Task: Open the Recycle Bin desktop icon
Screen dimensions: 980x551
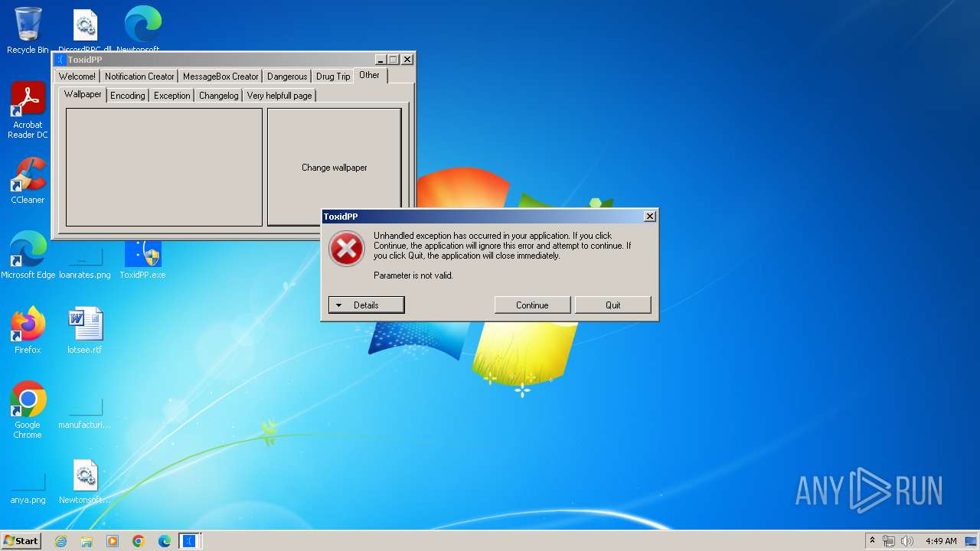Action: point(28,31)
